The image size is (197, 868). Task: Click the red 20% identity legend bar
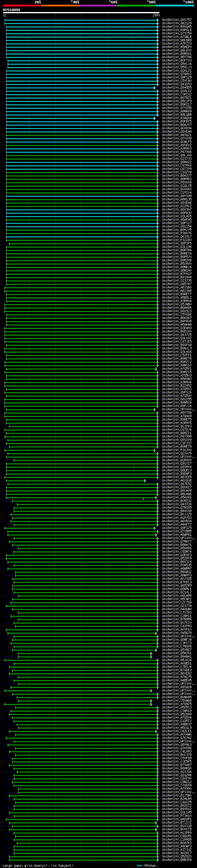[22, 6]
